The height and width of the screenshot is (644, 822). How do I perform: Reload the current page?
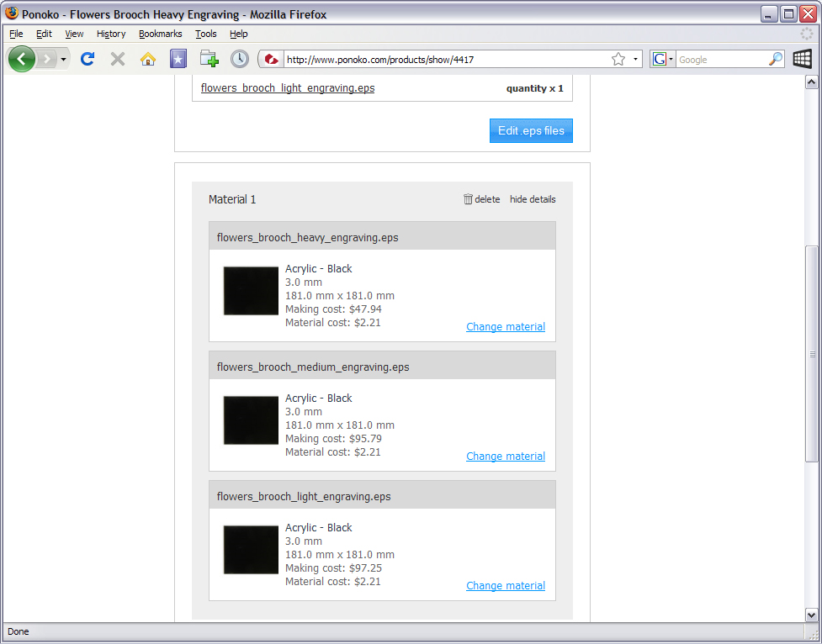coord(87,59)
